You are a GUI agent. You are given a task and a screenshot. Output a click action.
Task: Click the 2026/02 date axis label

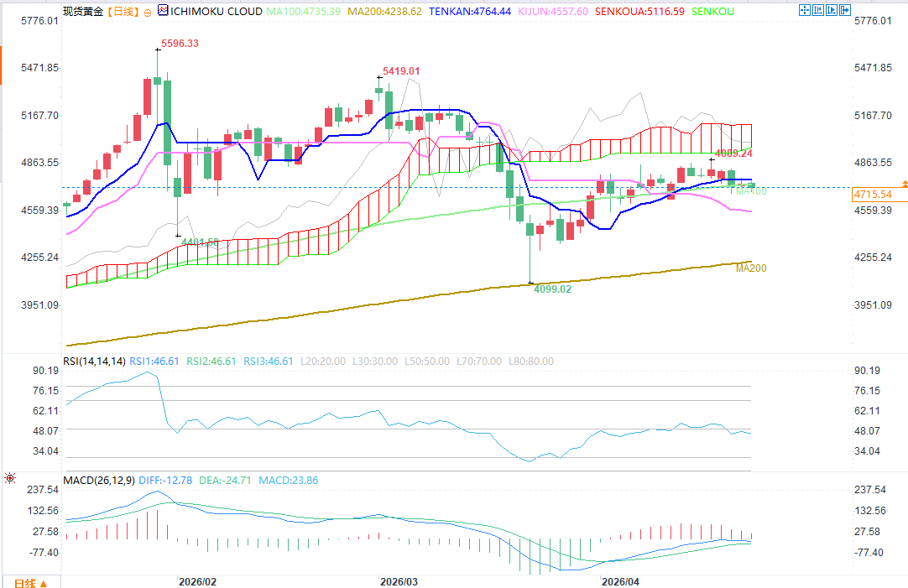tap(197, 581)
